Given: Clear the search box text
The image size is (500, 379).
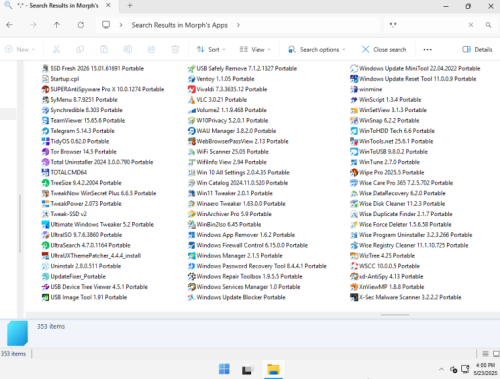Looking at the screenshot, I should point(471,25).
